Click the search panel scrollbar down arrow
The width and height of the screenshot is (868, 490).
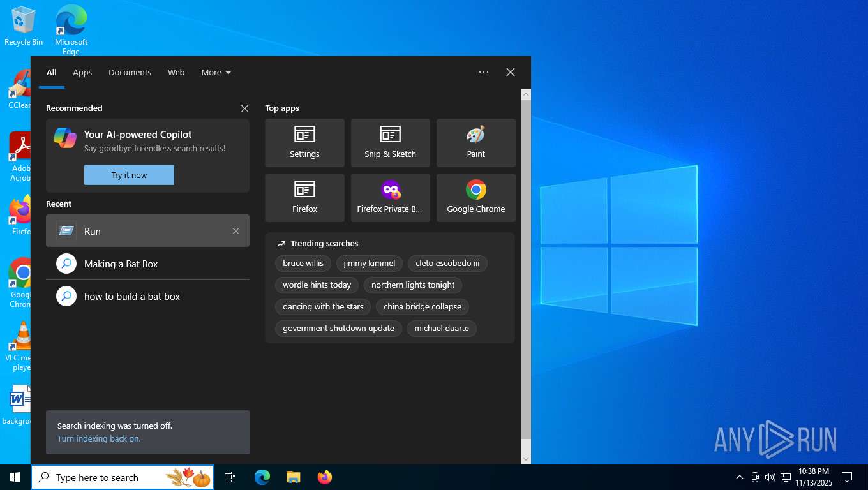click(x=526, y=459)
